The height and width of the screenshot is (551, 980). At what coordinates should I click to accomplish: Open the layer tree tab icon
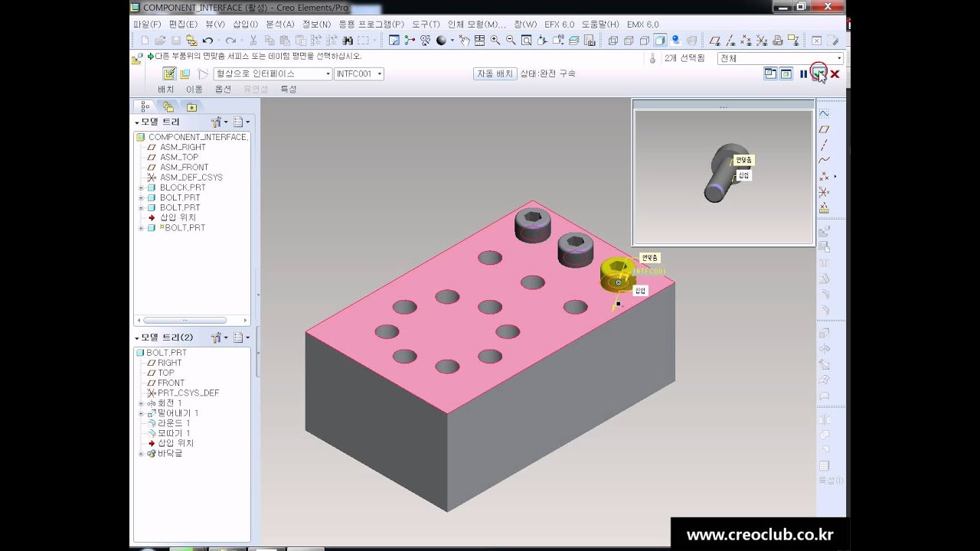168,107
